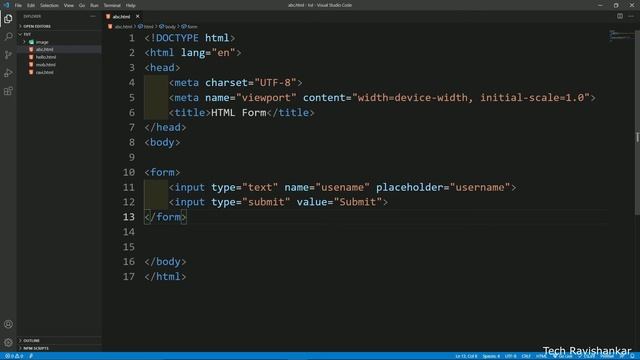This screenshot has width=640, height=360.
Task: Open the editor More Actions ellipsis
Action: coord(631,16)
